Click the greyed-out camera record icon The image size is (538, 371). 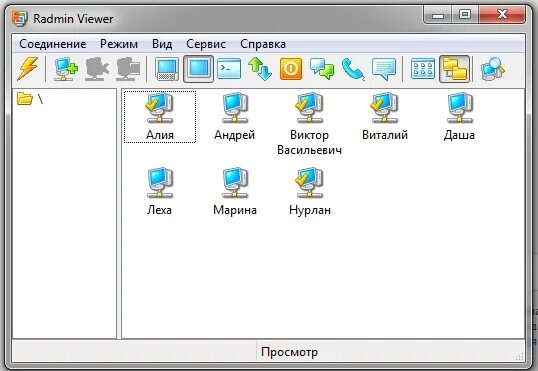pos(97,69)
